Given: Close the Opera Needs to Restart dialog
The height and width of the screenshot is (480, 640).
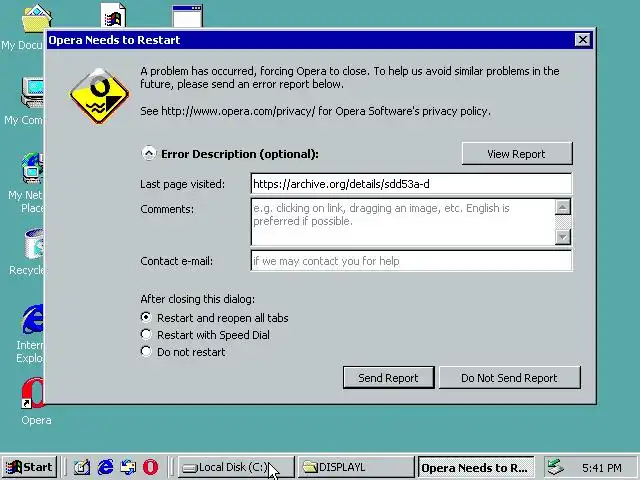Looking at the screenshot, I should tap(582, 40).
